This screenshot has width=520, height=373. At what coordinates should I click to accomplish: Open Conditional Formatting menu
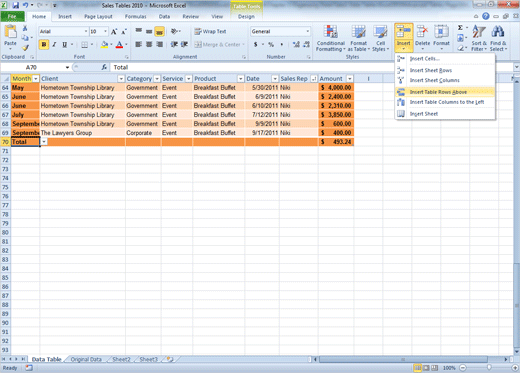(331, 38)
